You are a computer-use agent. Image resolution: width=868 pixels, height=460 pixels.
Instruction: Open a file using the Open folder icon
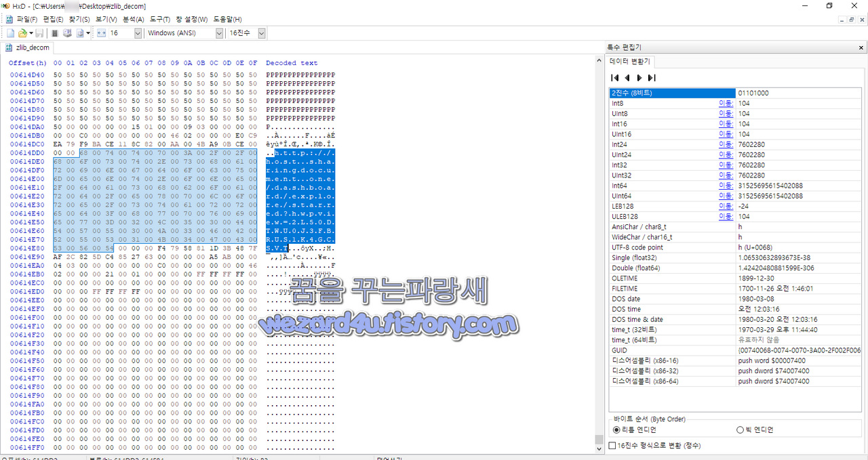pyautogui.click(x=22, y=33)
